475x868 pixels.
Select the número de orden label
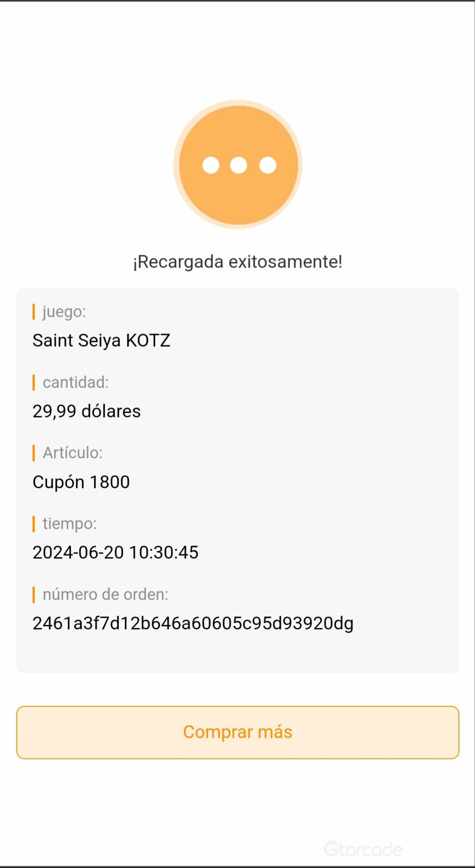point(106,595)
